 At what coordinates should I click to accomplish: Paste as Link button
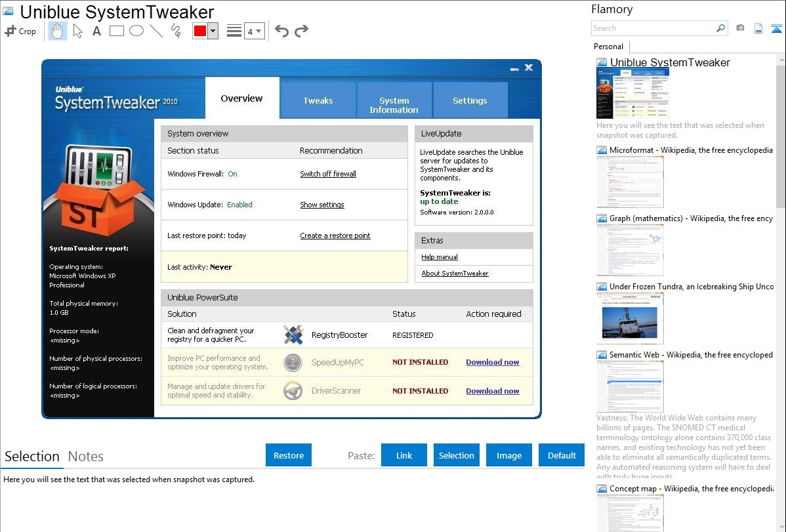404,455
